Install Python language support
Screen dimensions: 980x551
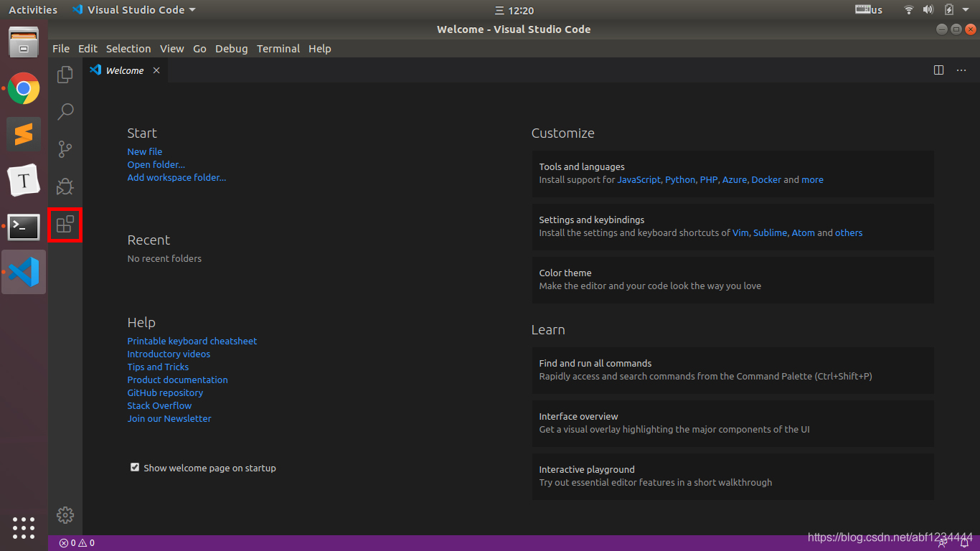point(680,179)
